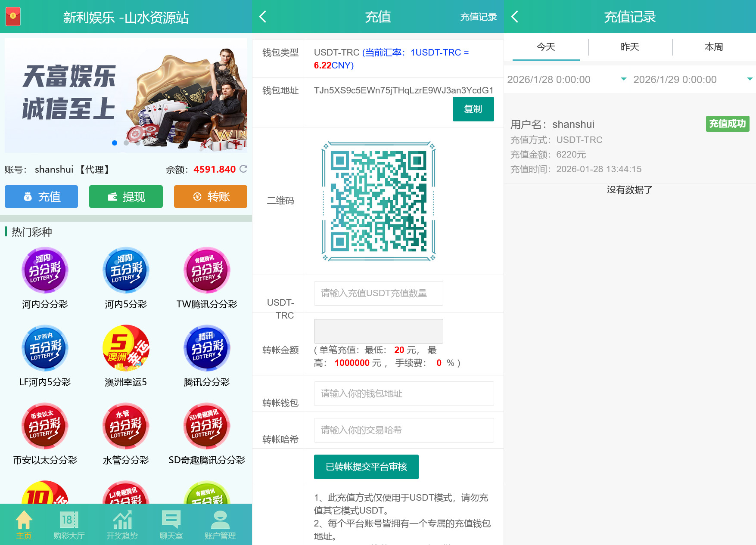Tap the back arrow on the 充值 page
The image size is (756, 545).
point(263,17)
